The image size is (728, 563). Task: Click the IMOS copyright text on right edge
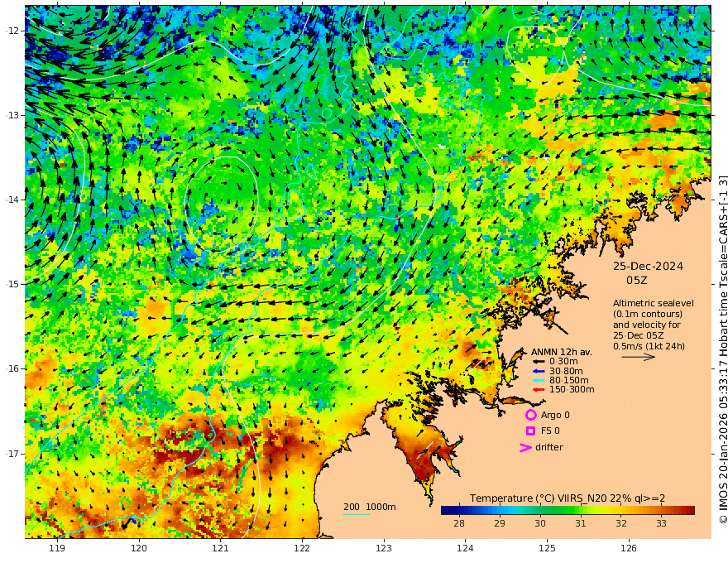722,349
